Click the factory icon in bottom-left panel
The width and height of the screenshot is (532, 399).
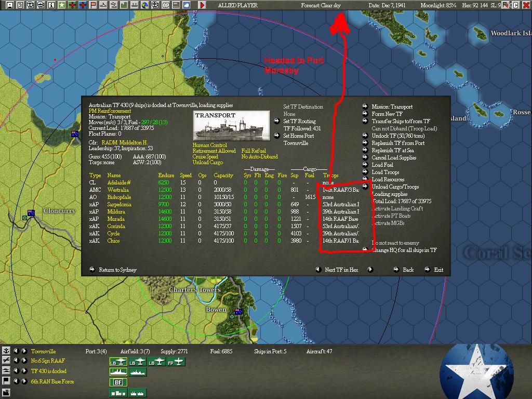pos(6,394)
